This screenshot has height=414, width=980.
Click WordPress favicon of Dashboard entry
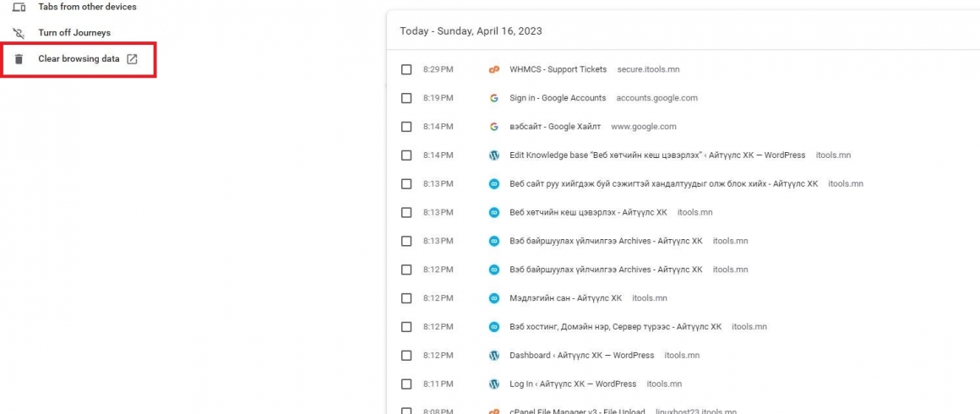[493, 355]
